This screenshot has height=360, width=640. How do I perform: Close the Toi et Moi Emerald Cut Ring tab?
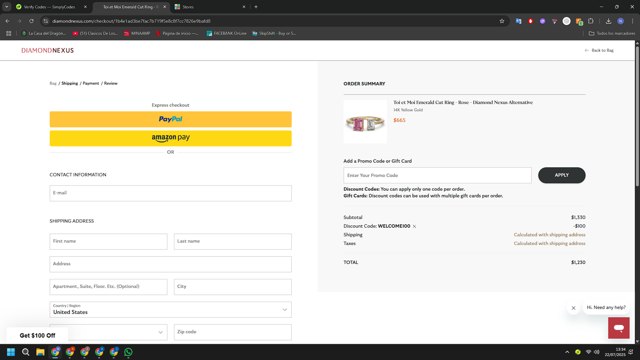[x=164, y=7]
